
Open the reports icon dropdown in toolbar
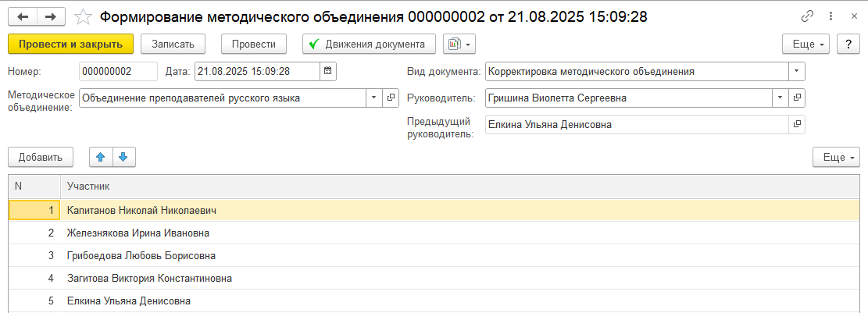point(459,44)
